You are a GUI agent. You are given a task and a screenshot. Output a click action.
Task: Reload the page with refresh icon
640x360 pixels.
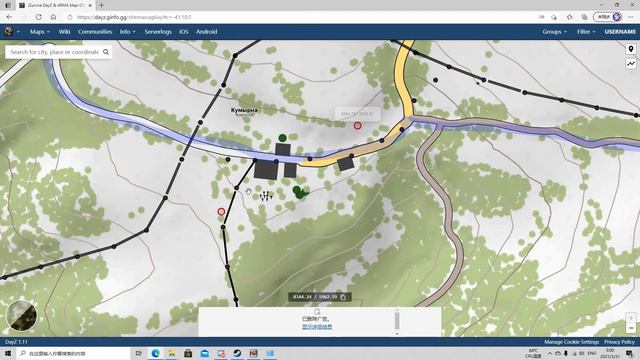[x=38, y=17]
